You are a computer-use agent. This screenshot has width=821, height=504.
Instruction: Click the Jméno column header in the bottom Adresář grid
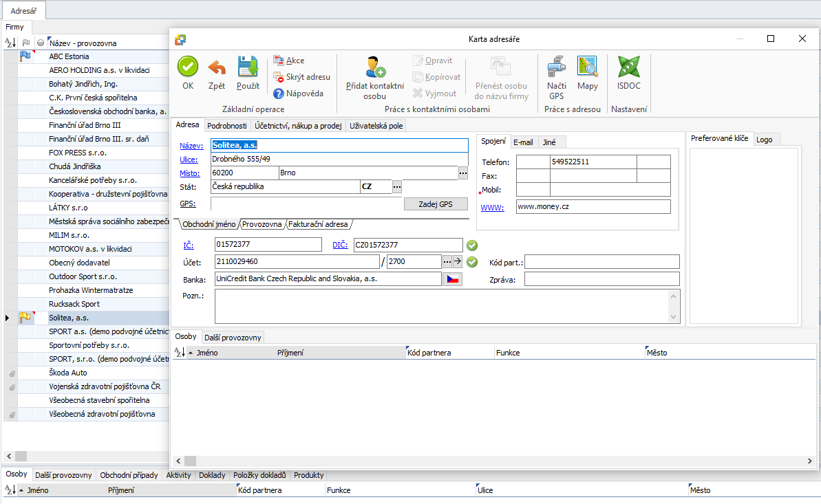tap(38, 490)
